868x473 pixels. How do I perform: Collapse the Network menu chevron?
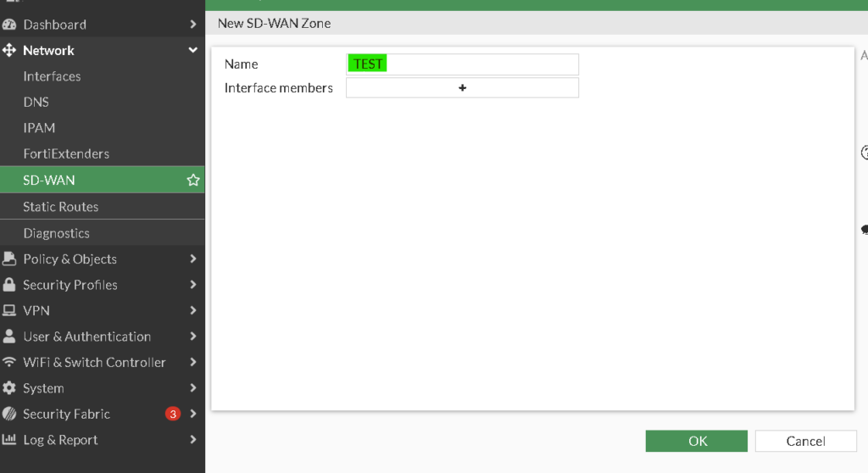coord(193,51)
